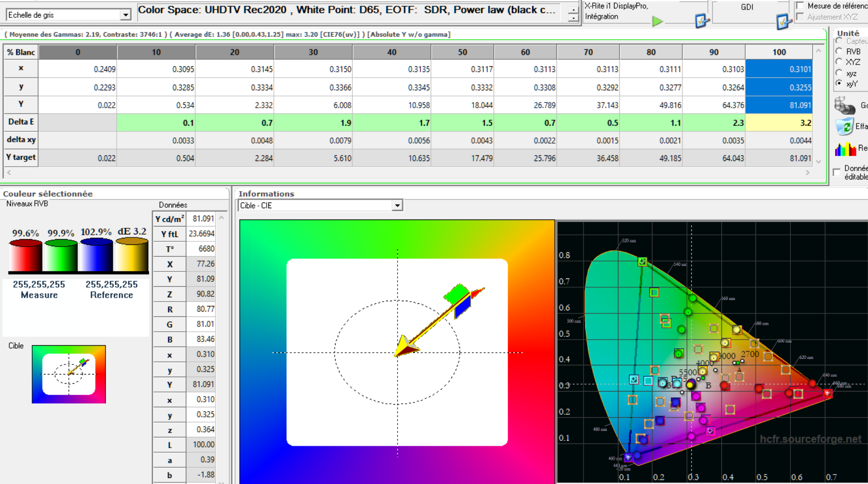Select the 10 column header

[156, 52]
